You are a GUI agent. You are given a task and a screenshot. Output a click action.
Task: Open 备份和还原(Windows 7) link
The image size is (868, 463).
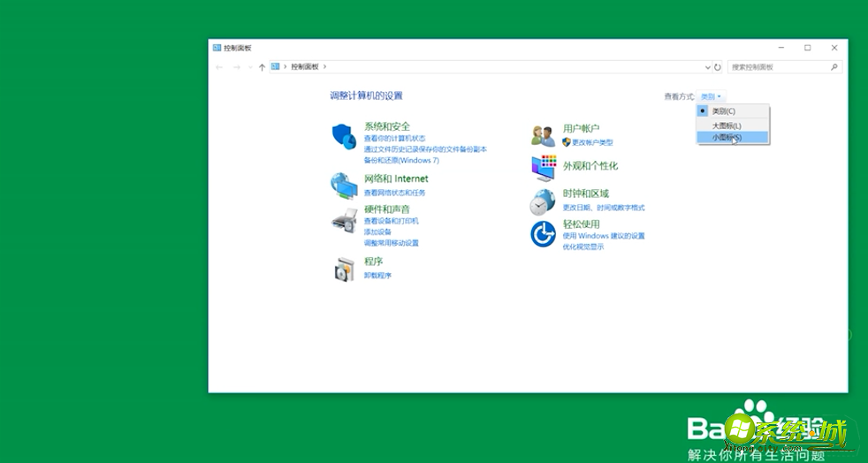(x=401, y=161)
